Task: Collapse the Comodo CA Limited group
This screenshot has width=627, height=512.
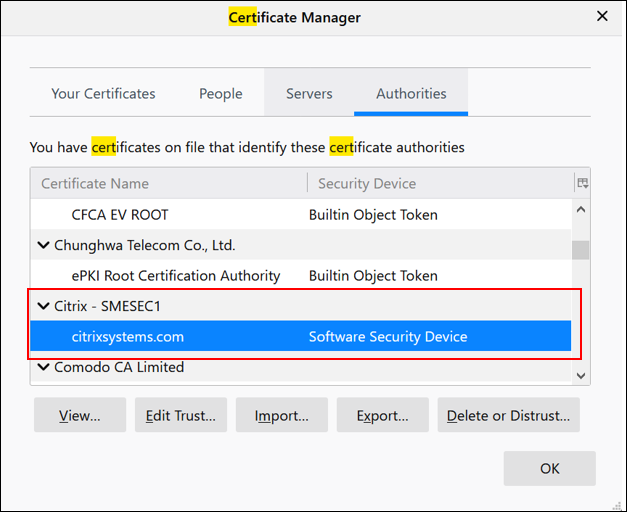Action: click(44, 367)
